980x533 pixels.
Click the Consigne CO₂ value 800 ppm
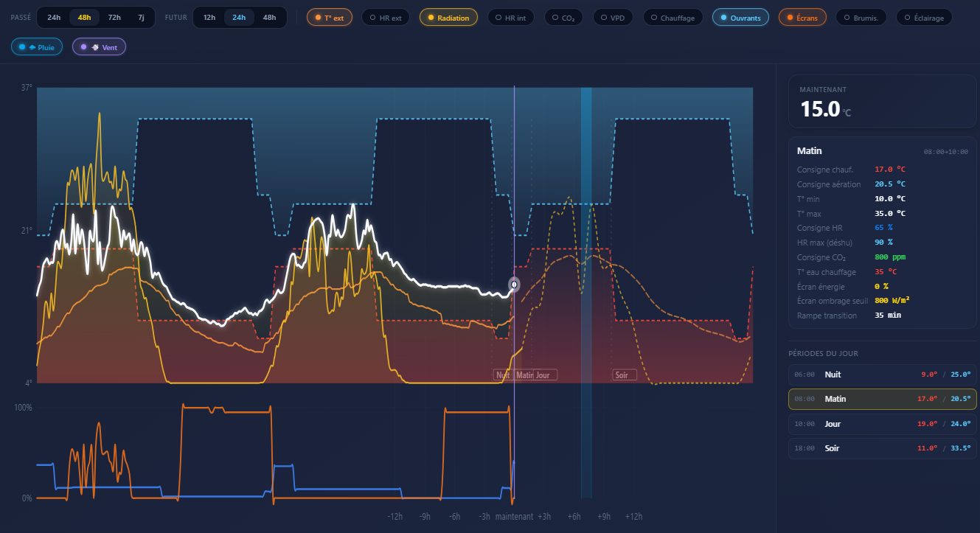(x=890, y=257)
